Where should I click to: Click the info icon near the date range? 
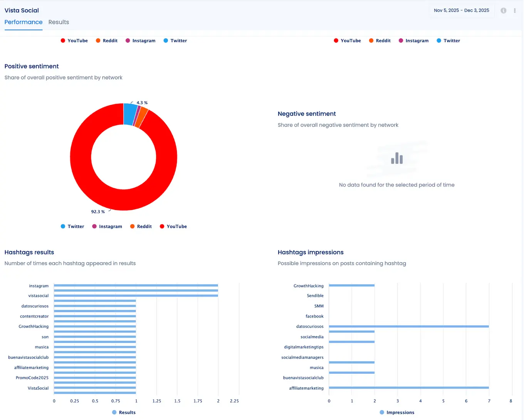coord(503,10)
